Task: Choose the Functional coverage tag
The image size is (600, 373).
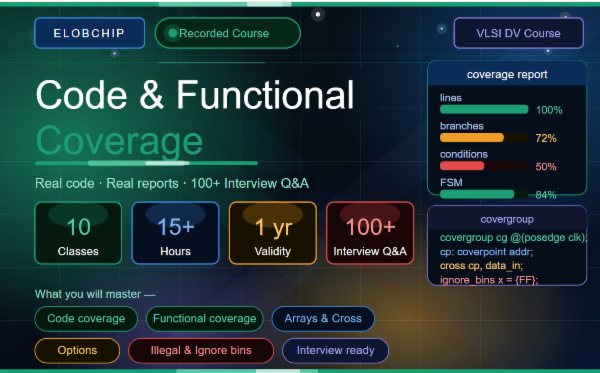Action: coord(205,318)
